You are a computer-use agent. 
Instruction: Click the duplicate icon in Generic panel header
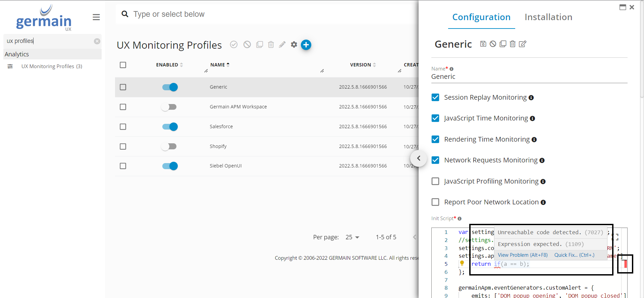coord(503,44)
